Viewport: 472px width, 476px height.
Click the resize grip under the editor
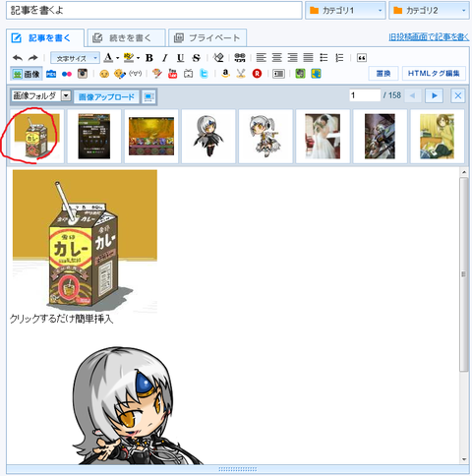pyautogui.click(x=238, y=469)
